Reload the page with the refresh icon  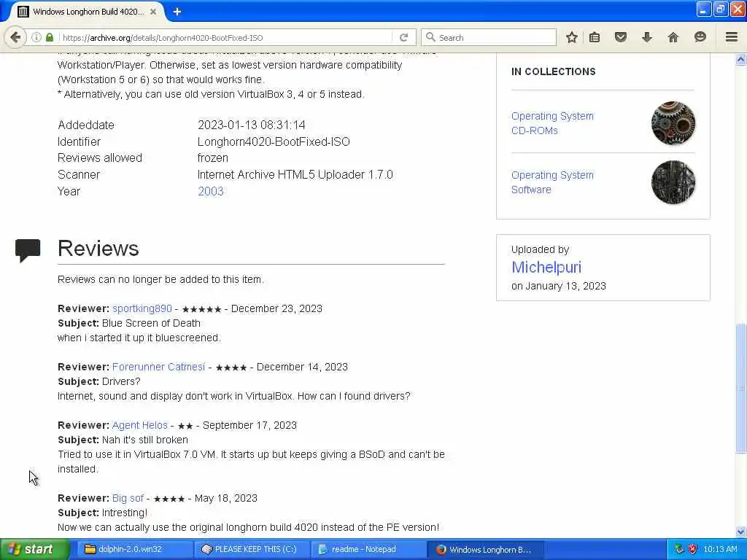pyautogui.click(x=403, y=37)
